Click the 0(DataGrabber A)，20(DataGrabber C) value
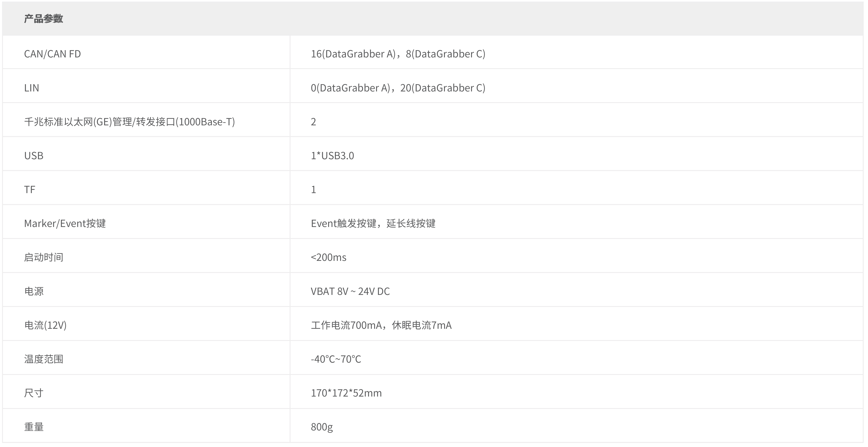 click(x=398, y=88)
